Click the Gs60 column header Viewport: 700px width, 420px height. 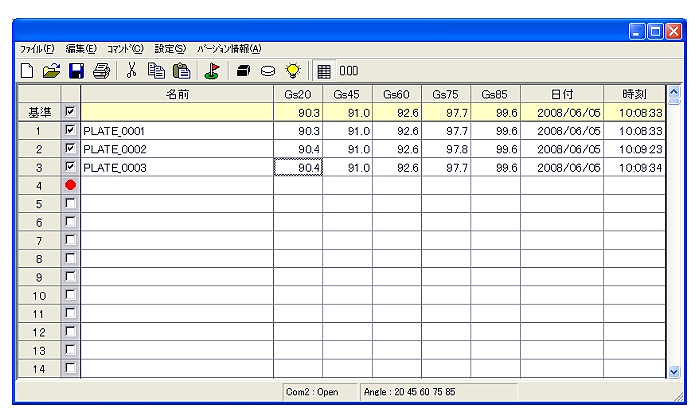396,93
